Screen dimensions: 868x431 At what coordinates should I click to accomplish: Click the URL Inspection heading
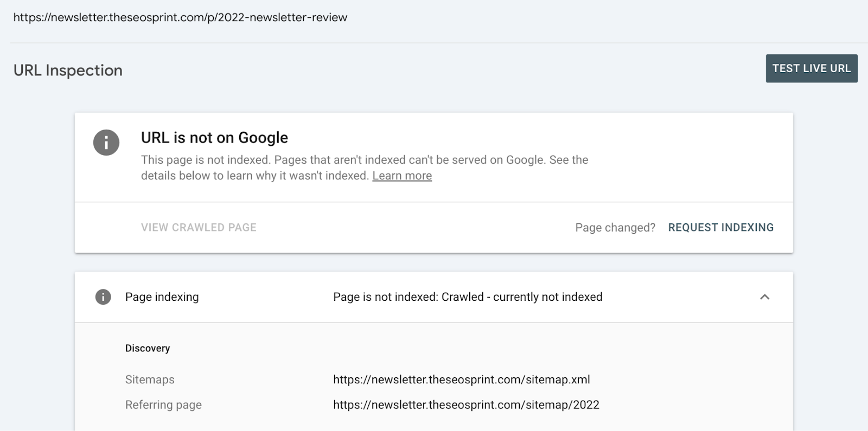point(68,70)
